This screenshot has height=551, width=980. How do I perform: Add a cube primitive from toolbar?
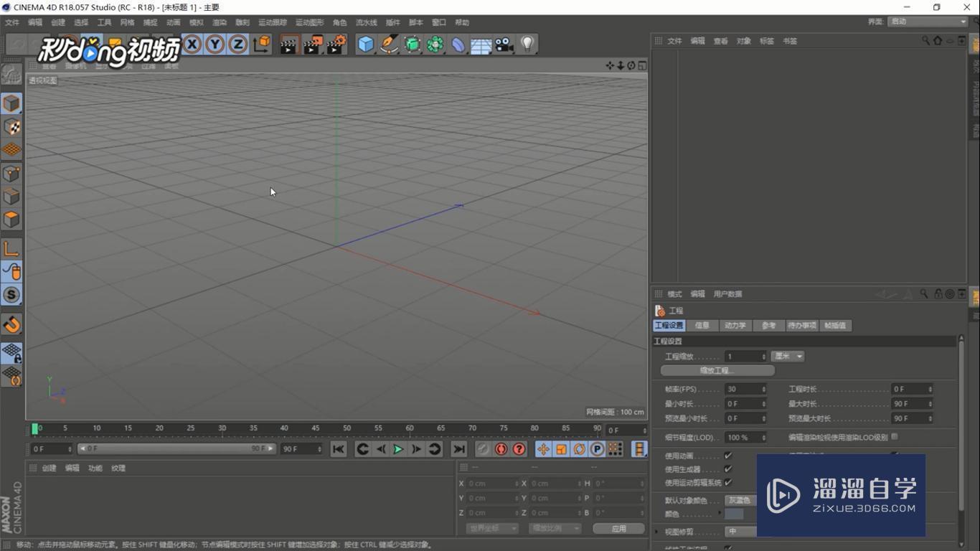pos(366,44)
